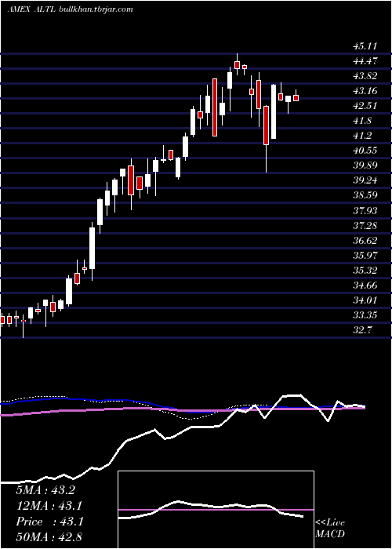Click the 12MA : 43.1 readout
Image resolution: width=392 pixels, height=549 pixels.
coord(49,506)
